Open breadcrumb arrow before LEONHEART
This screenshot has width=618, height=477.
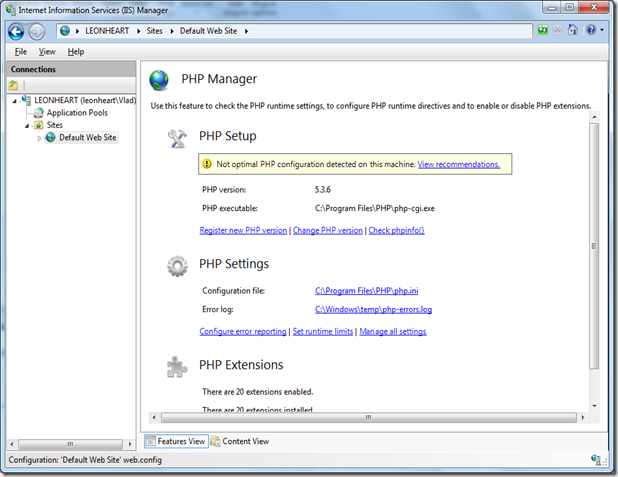point(77,31)
